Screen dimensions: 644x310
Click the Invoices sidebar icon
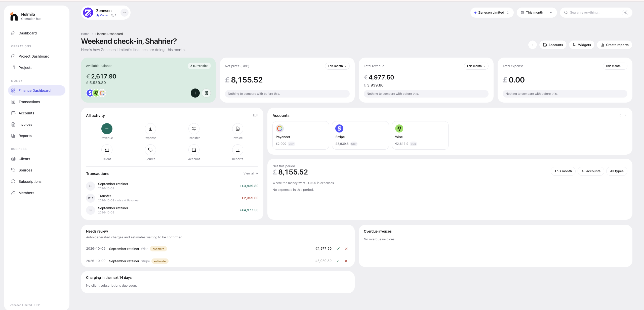tap(13, 124)
